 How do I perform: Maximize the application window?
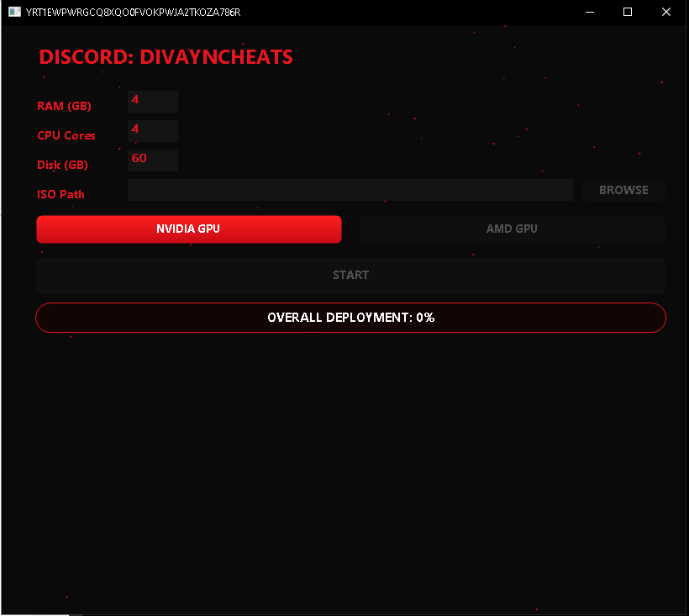tap(628, 13)
